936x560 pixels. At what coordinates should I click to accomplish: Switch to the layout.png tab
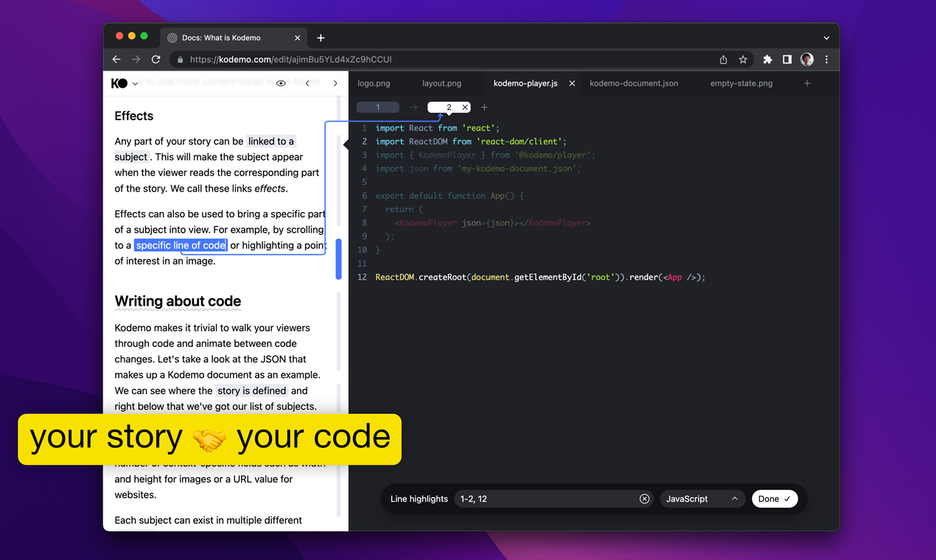pos(441,83)
